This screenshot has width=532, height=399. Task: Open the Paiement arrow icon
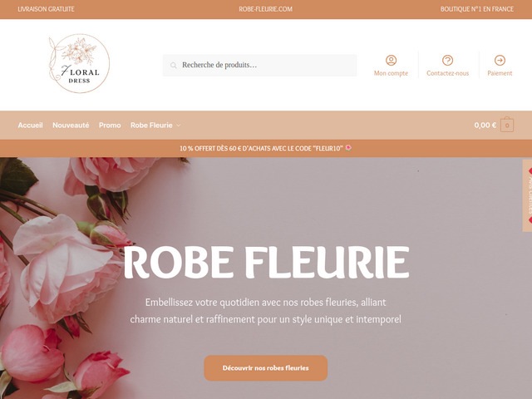pyautogui.click(x=500, y=61)
